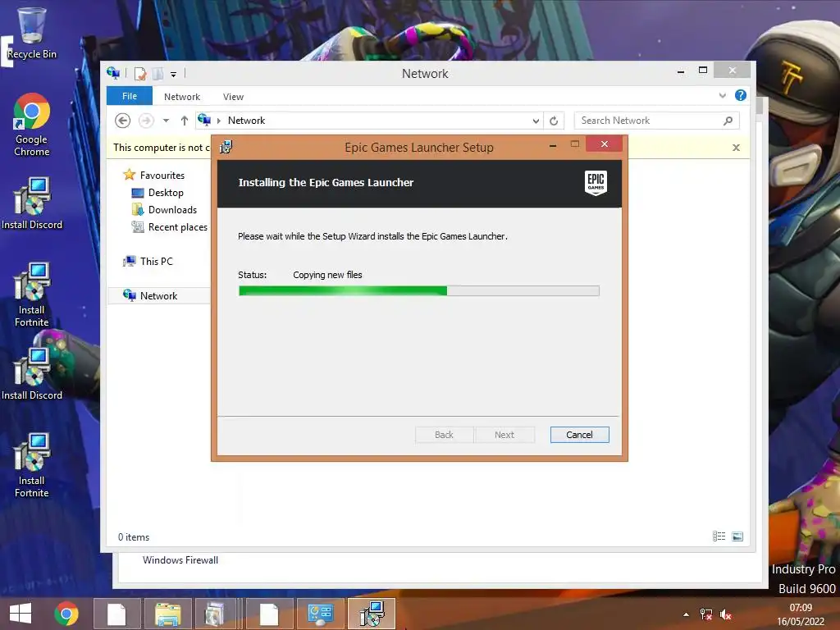Image resolution: width=840 pixels, height=630 pixels.
Task: Open the Windows Start button
Action: pyautogui.click(x=21, y=614)
